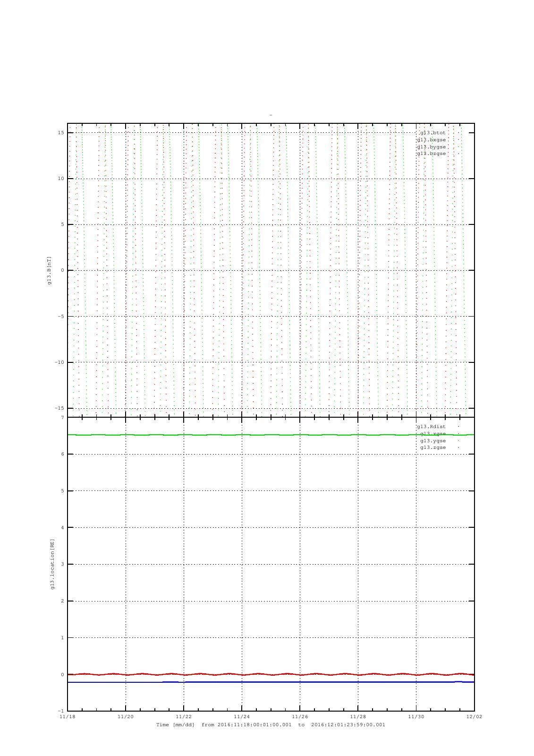Image resolution: width=534 pixels, height=756 pixels.
Task: Click the 3 tick on location axis
Action: click(x=62, y=564)
